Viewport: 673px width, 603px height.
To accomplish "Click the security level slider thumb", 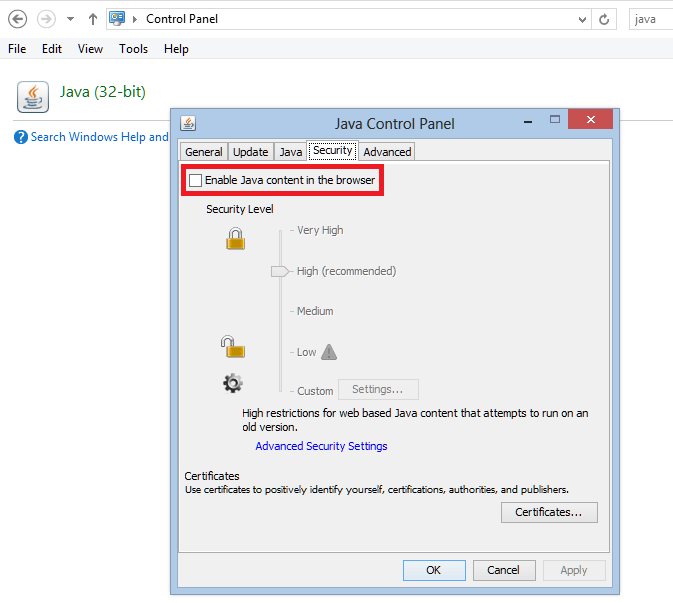I will 280,271.
